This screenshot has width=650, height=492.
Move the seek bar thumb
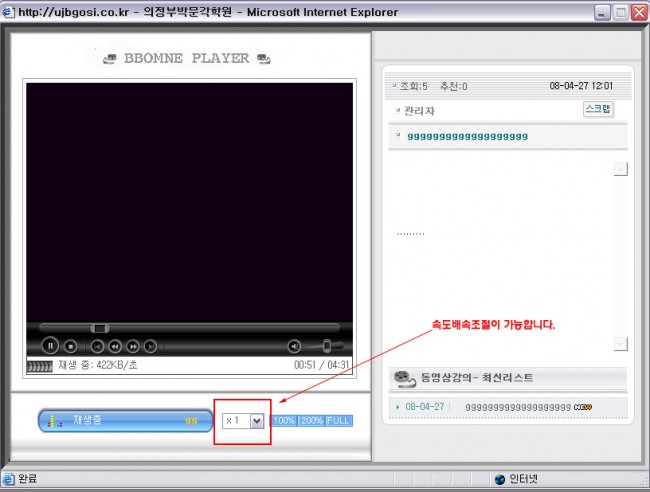(100, 328)
